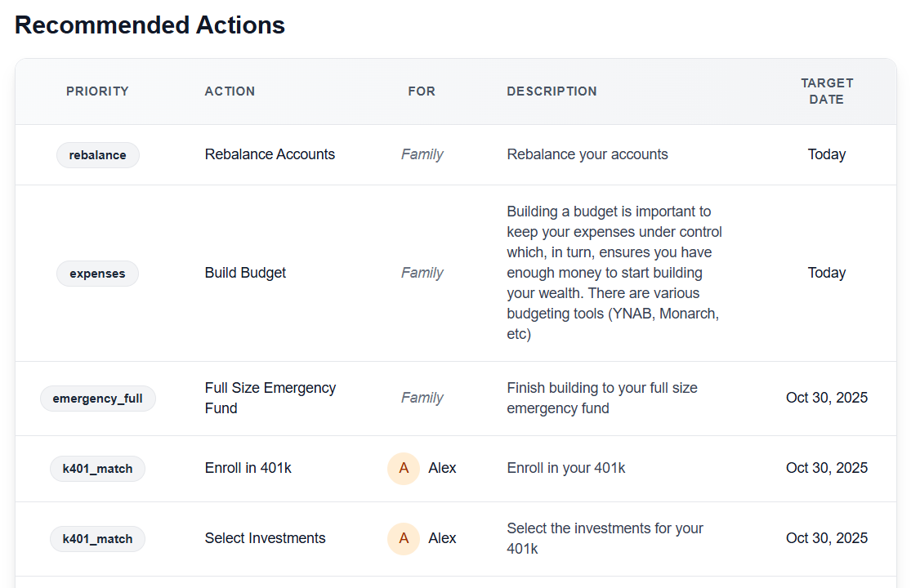Screen dimensions: 920x588
Task: Sort by the Priority column header
Action: point(97,91)
